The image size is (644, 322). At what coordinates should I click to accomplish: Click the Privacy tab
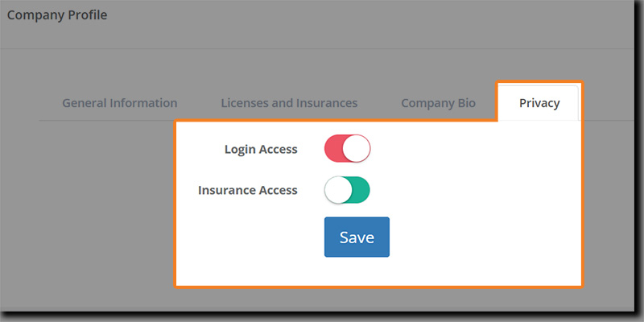pyautogui.click(x=539, y=103)
